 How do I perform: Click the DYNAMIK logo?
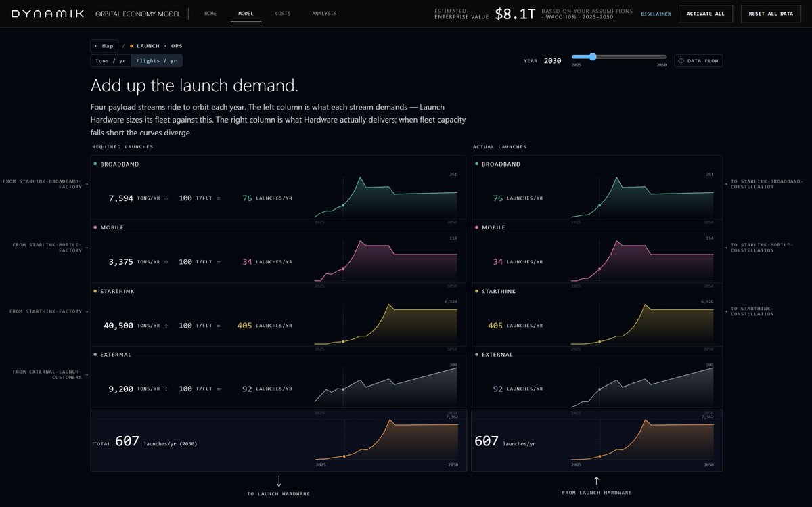click(x=47, y=13)
